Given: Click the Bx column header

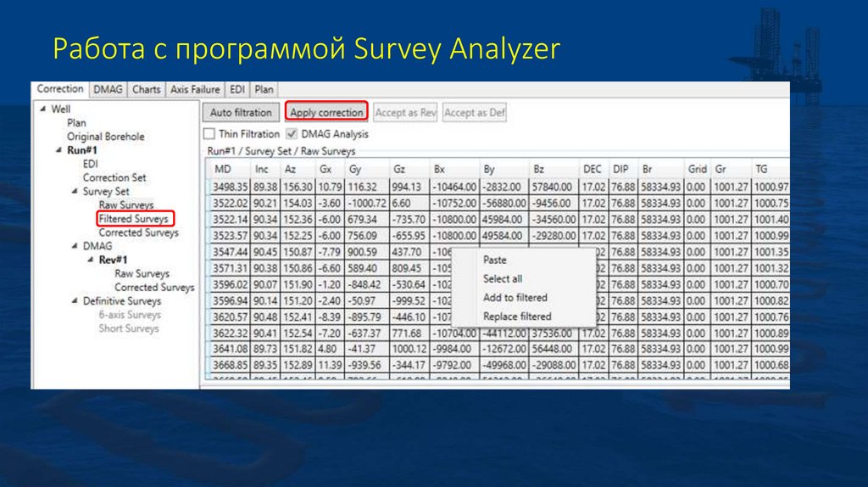Looking at the screenshot, I should tap(454, 170).
